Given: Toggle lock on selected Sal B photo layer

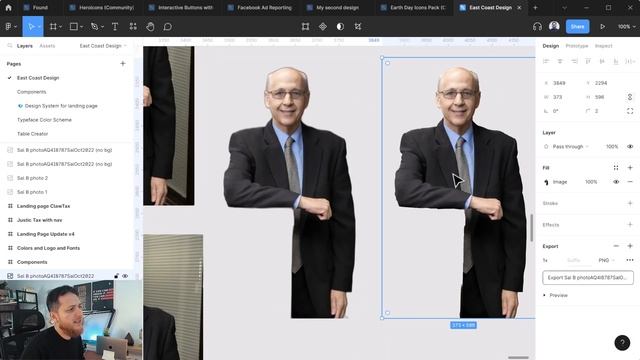Looking at the screenshot, I should 116,276.
